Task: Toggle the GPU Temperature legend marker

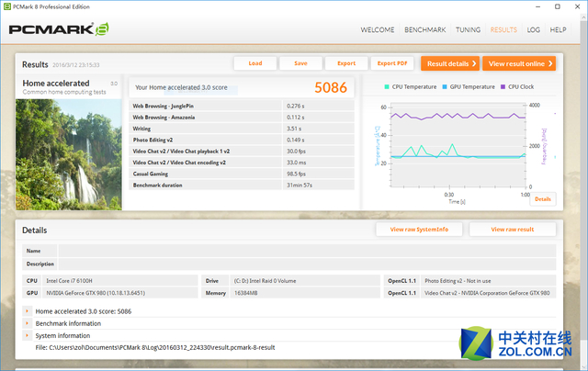Action: pyautogui.click(x=443, y=87)
